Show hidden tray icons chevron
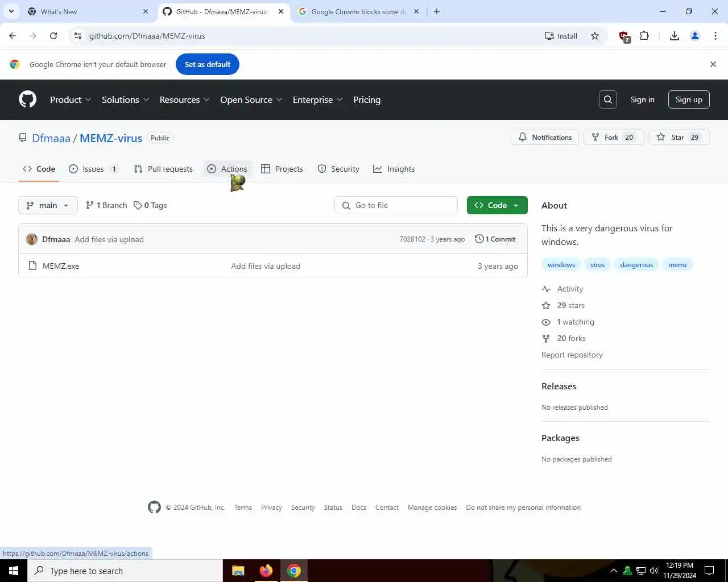Image resolution: width=728 pixels, height=582 pixels. pyautogui.click(x=614, y=571)
